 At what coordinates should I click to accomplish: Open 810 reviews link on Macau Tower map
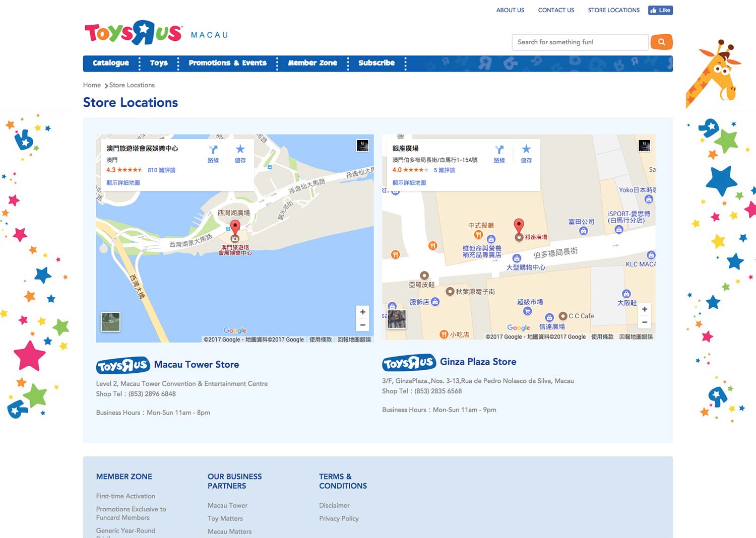point(161,170)
